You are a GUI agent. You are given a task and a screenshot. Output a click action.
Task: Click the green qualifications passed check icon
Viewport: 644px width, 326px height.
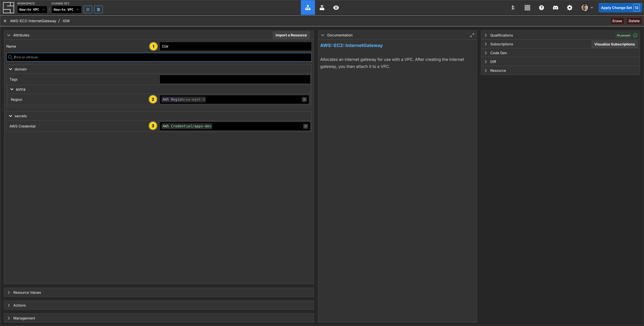point(635,35)
